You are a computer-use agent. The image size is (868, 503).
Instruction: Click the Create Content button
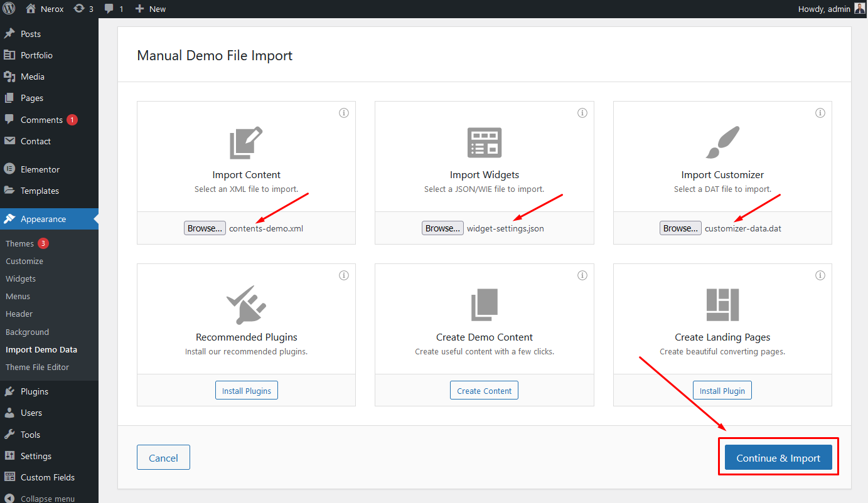[x=484, y=391]
